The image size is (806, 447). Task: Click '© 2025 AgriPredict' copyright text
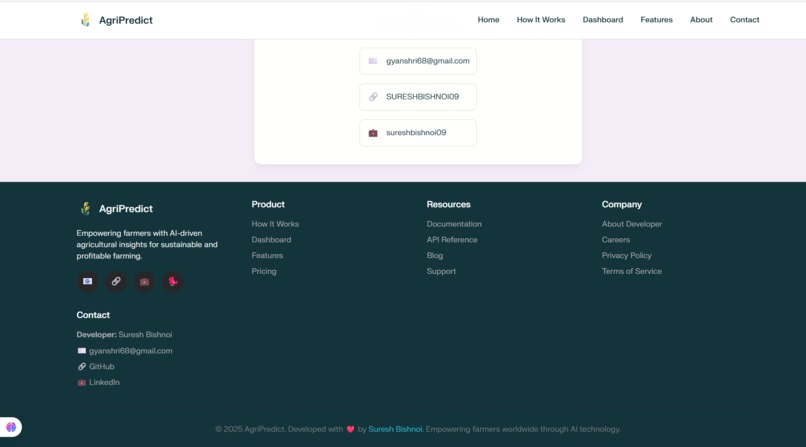pos(249,429)
